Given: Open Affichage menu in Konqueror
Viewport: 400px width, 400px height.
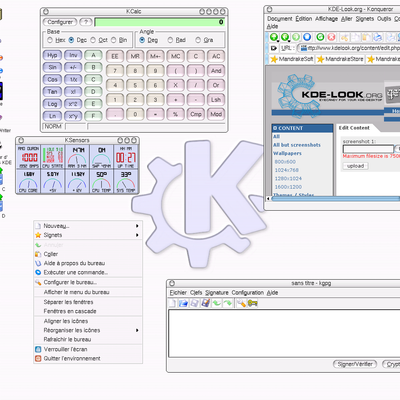Looking at the screenshot, I should pyautogui.click(x=327, y=19).
